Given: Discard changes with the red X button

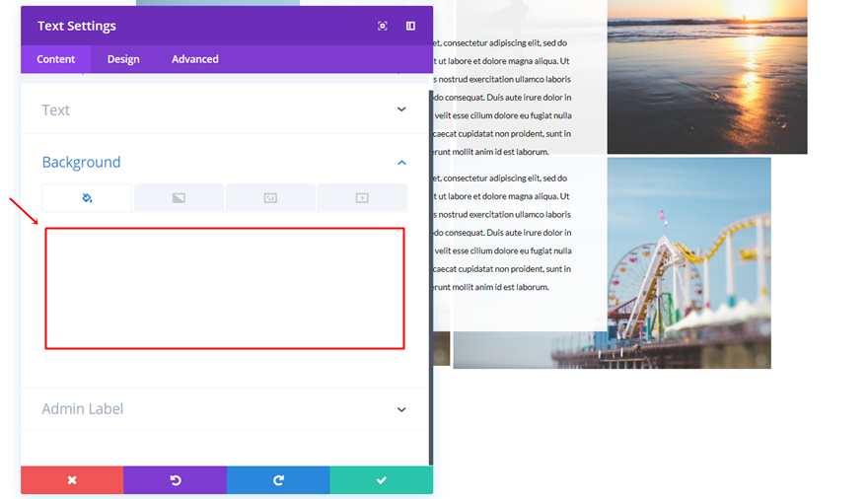Looking at the screenshot, I should (x=72, y=480).
